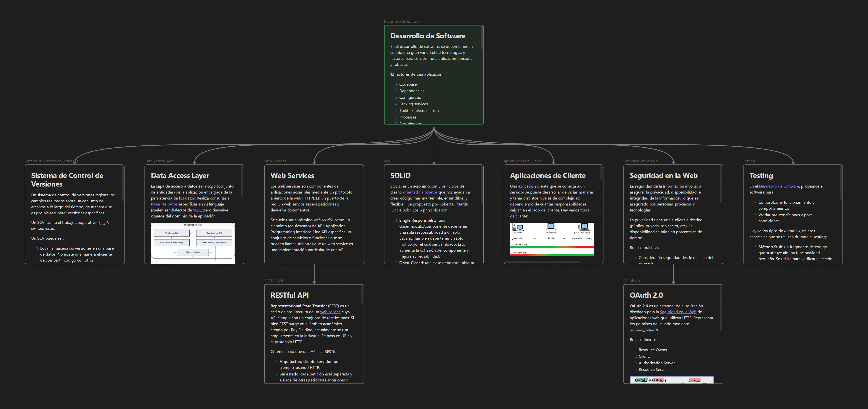Click the large 'Aplicaciones de Cliente' heading

[548, 176]
